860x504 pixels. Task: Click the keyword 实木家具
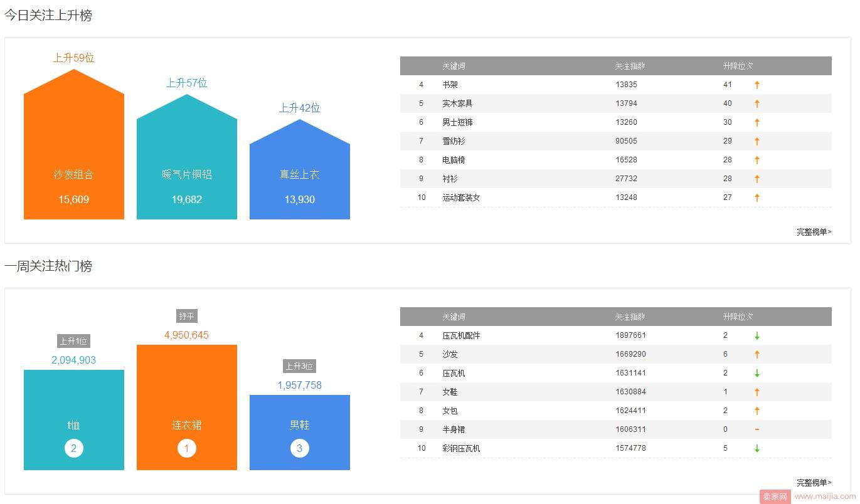(457, 103)
